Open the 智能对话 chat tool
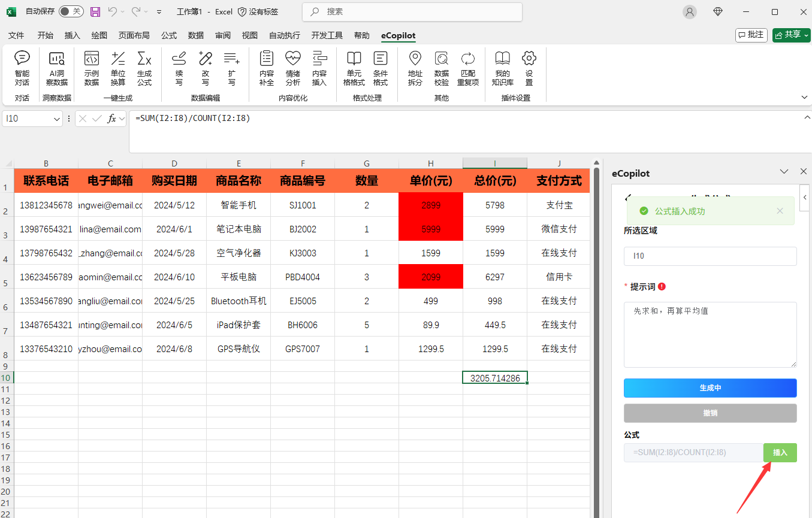812x518 pixels. pos(22,68)
